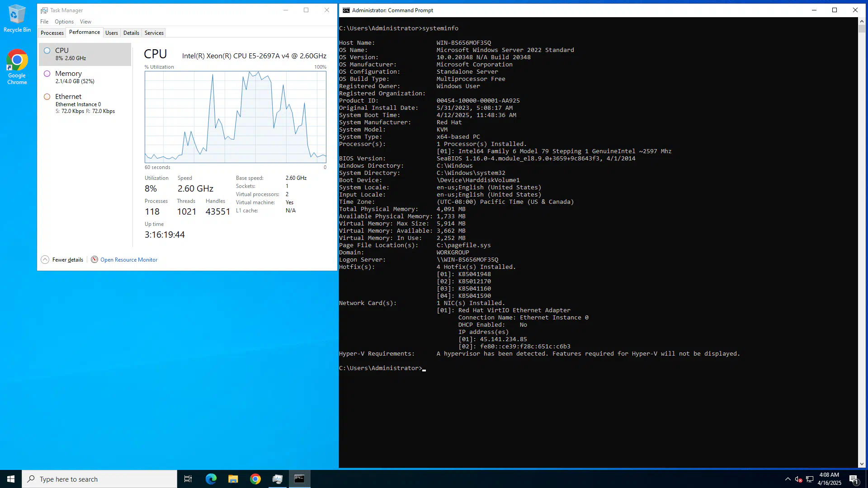Image resolution: width=868 pixels, height=488 pixels.
Task: Launch Microsoft Edge from taskbar
Action: [x=211, y=479]
